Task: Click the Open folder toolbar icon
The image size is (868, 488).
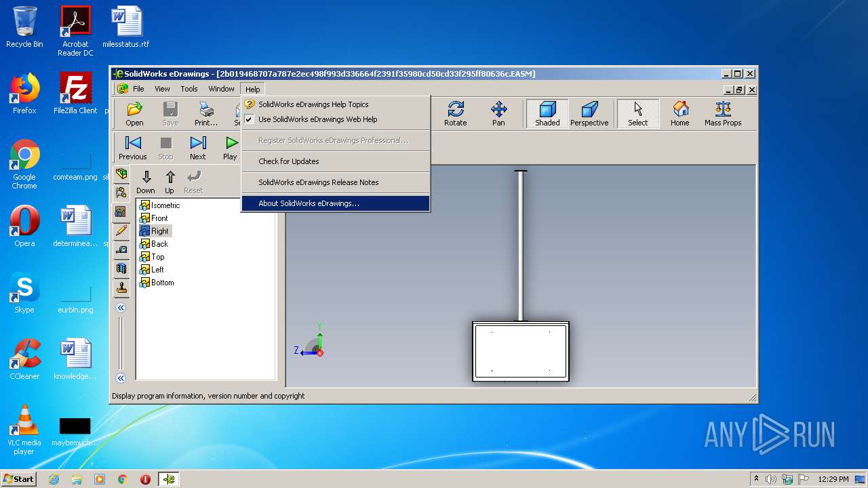Action: coord(134,113)
